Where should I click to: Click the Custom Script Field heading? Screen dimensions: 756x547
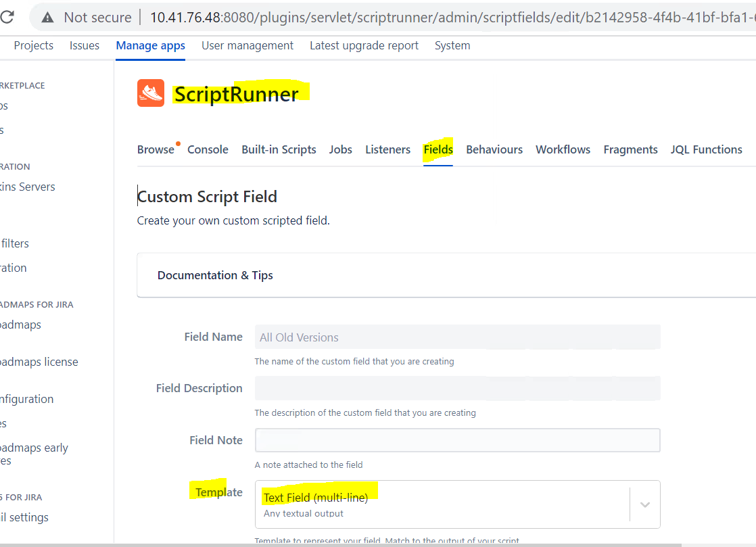[x=208, y=197]
